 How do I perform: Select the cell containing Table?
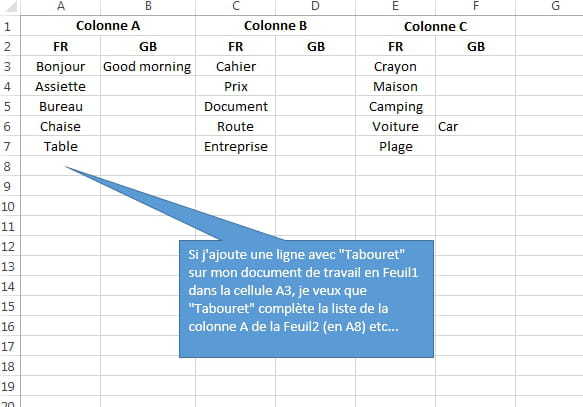tap(61, 146)
